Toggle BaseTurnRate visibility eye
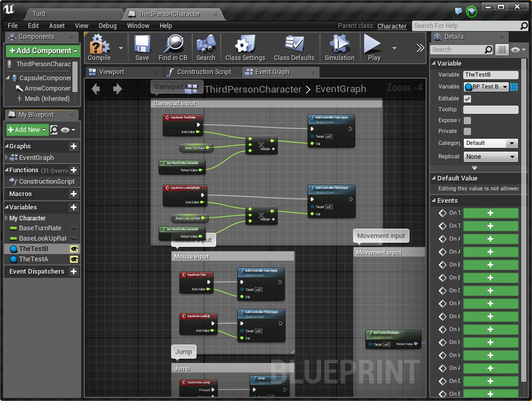Image resolution: width=532 pixels, height=401 pixels. point(74,229)
